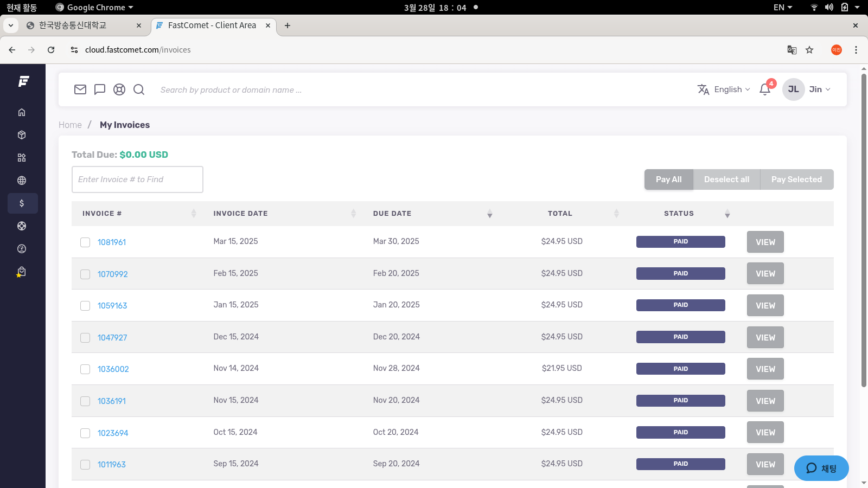Viewport: 868px width, 488px height.
Task: Open the Home icon in left sidebar
Action: (22, 112)
